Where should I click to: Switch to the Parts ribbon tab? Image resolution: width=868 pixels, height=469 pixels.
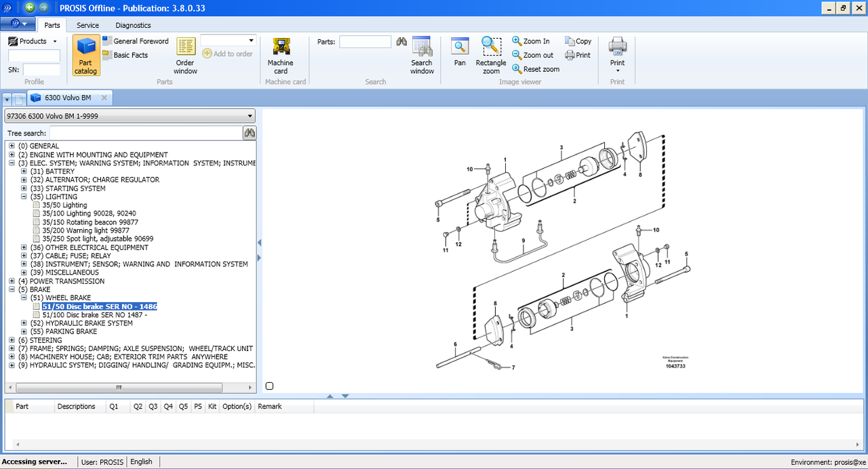52,25
